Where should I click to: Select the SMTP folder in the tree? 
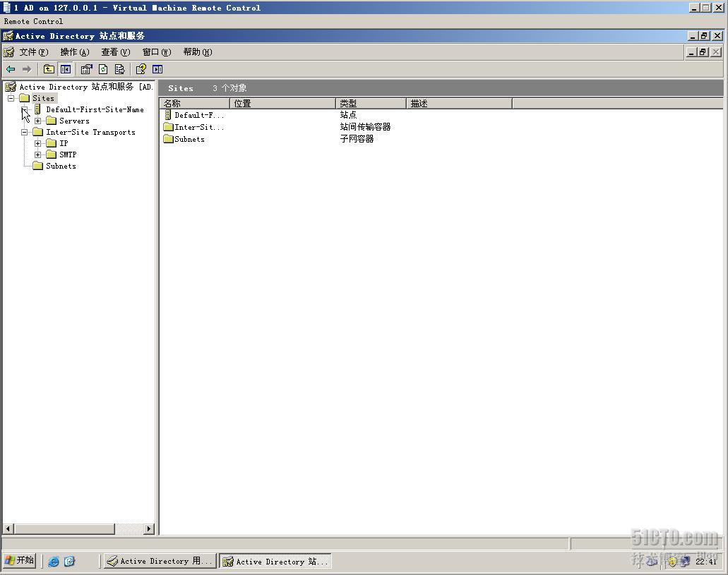click(68, 155)
